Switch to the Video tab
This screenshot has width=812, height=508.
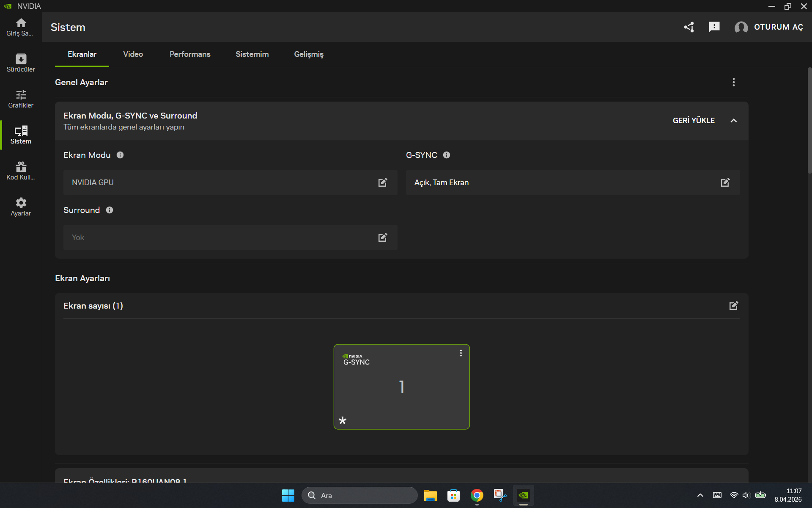tap(133, 54)
